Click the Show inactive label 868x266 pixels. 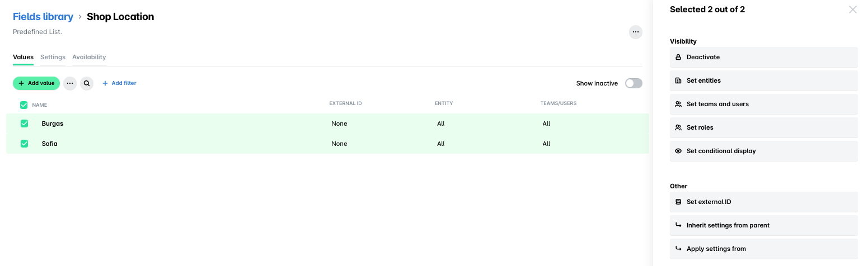tap(597, 83)
